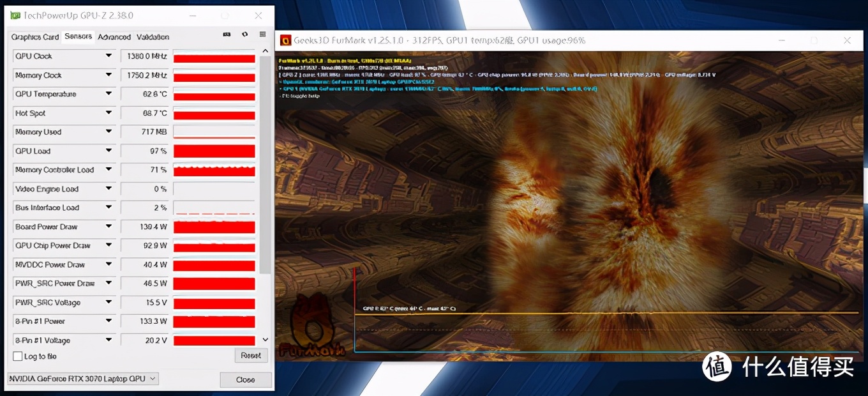
Task: Open the PWR_SRC Voltage dropdown
Action: point(108,302)
